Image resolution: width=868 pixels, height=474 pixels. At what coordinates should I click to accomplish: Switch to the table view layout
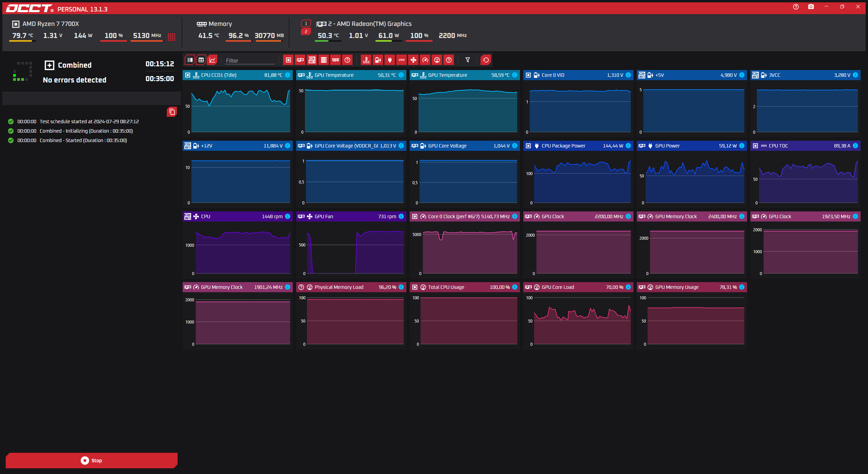click(201, 60)
